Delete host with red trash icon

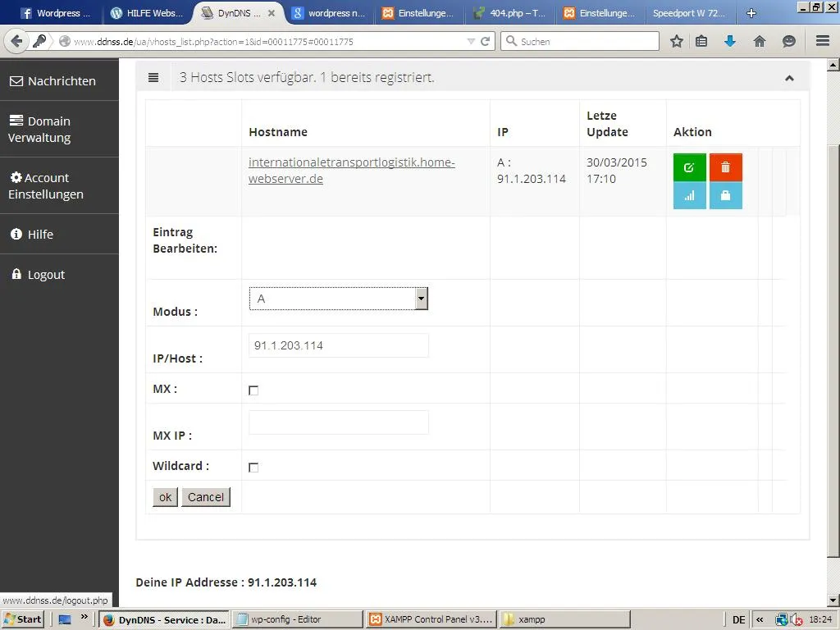pos(725,167)
